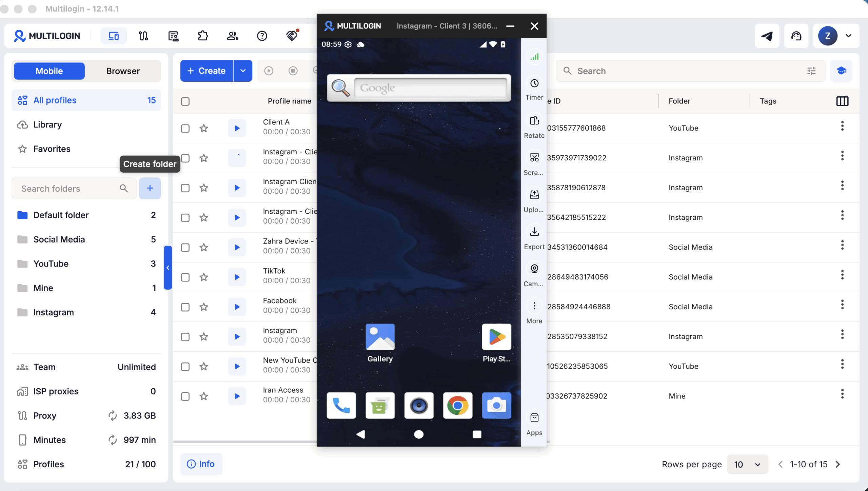Click the Upload icon in phone sidebar

(534, 195)
